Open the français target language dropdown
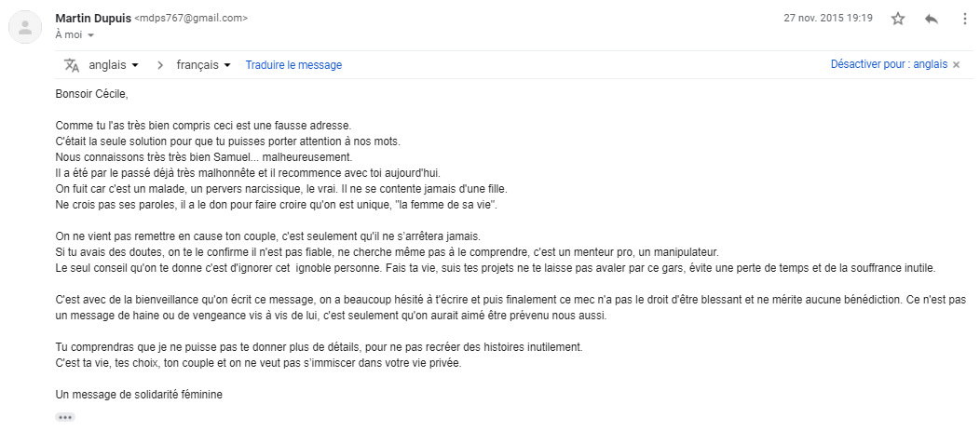Screen dimensions: 980x431 [203, 65]
